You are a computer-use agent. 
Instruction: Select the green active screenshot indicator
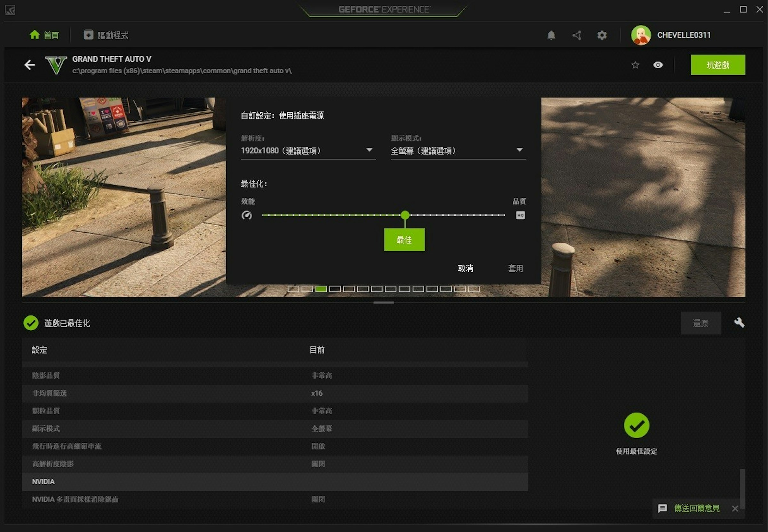point(321,289)
